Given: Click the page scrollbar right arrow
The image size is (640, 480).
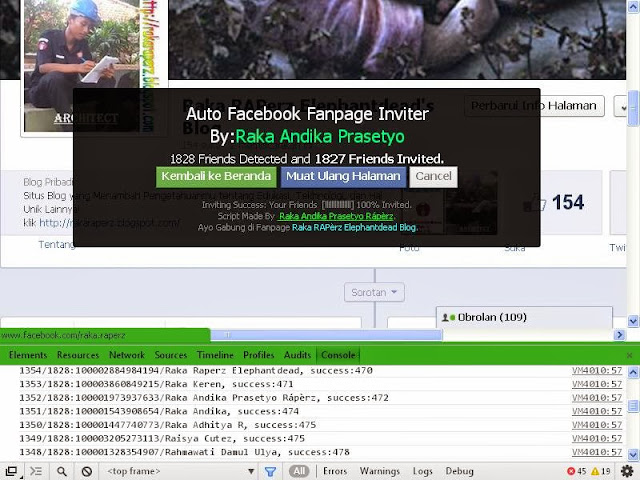Looking at the screenshot, I should point(620,335).
